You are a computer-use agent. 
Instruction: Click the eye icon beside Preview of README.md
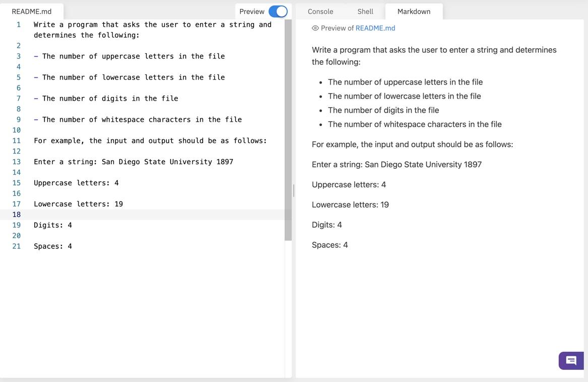[314, 28]
